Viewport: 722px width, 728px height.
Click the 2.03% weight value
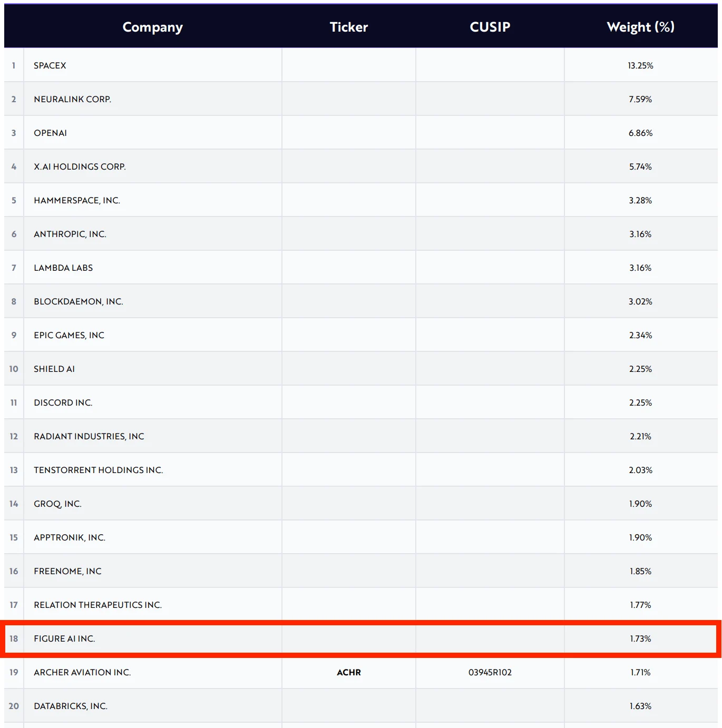coord(640,470)
